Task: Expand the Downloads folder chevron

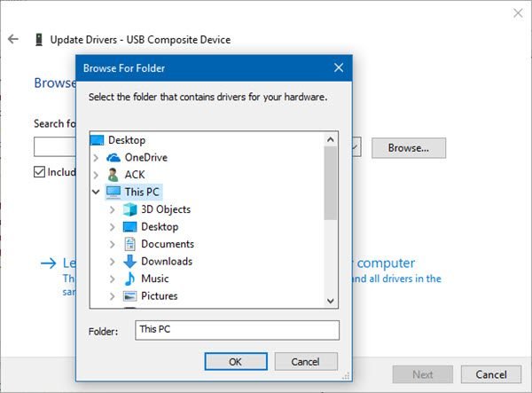Action: 113,262
